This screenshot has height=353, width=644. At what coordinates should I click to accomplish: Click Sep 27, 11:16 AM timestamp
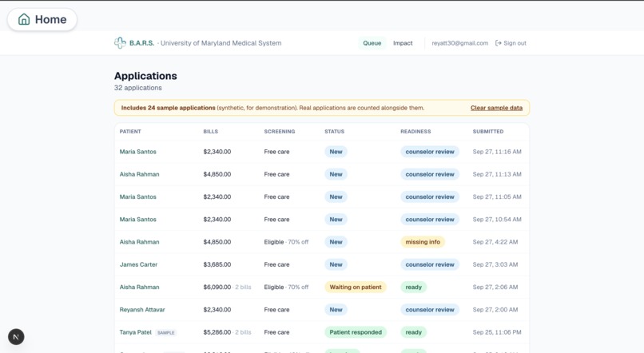tap(497, 152)
